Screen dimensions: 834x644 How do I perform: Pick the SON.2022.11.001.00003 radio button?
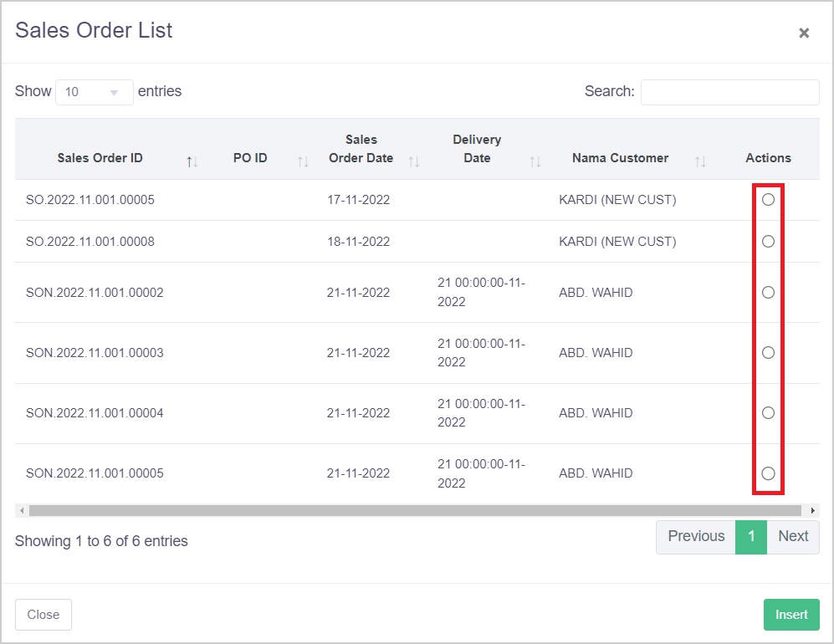[x=768, y=353]
